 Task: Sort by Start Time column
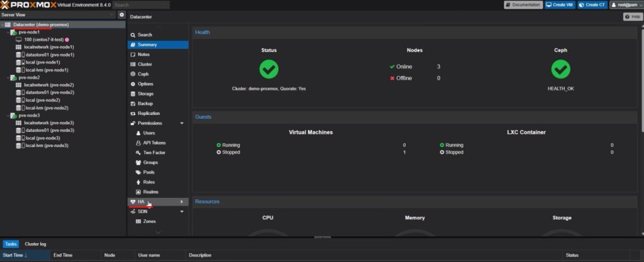[x=25, y=255]
